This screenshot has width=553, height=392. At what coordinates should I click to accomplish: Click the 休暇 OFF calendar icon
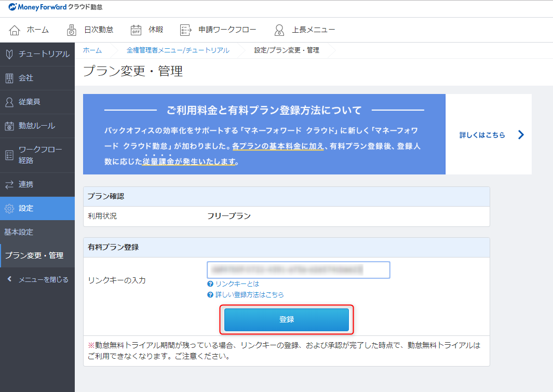pos(136,30)
